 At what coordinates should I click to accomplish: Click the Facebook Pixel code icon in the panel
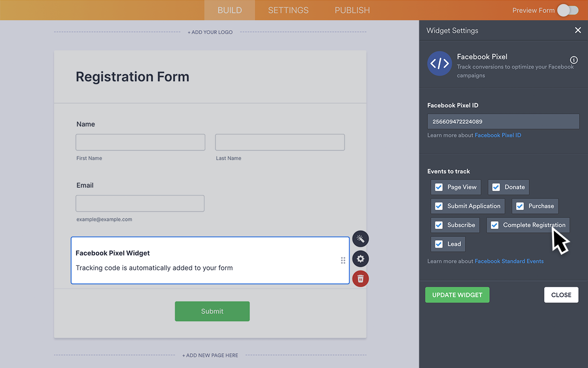click(x=439, y=63)
